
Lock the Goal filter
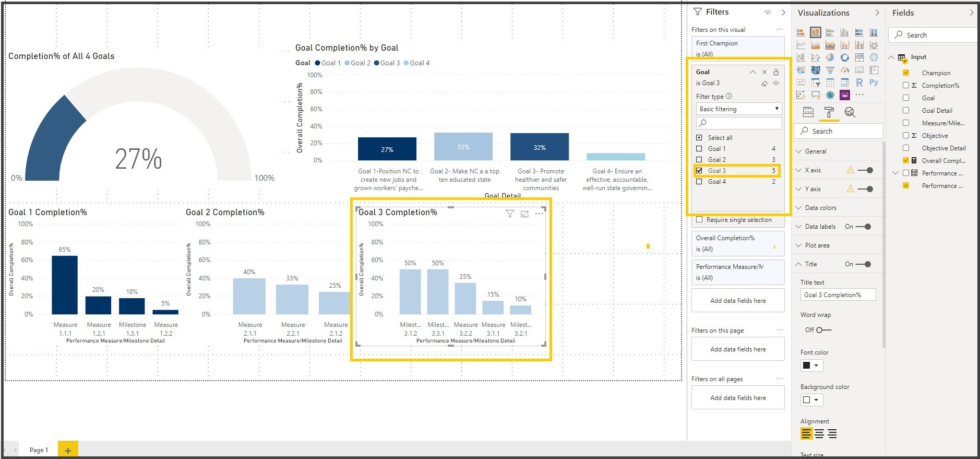coord(776,72)
